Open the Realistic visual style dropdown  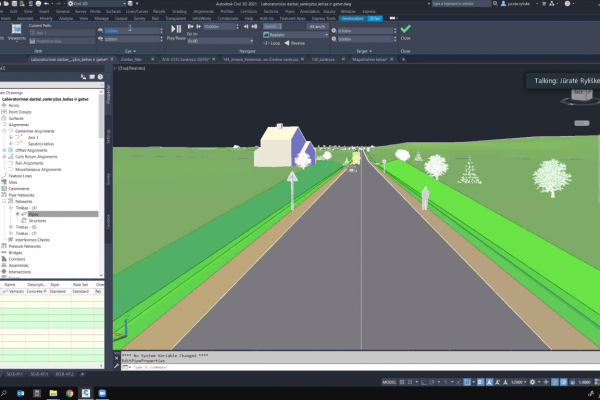click(x=295, y=35)
